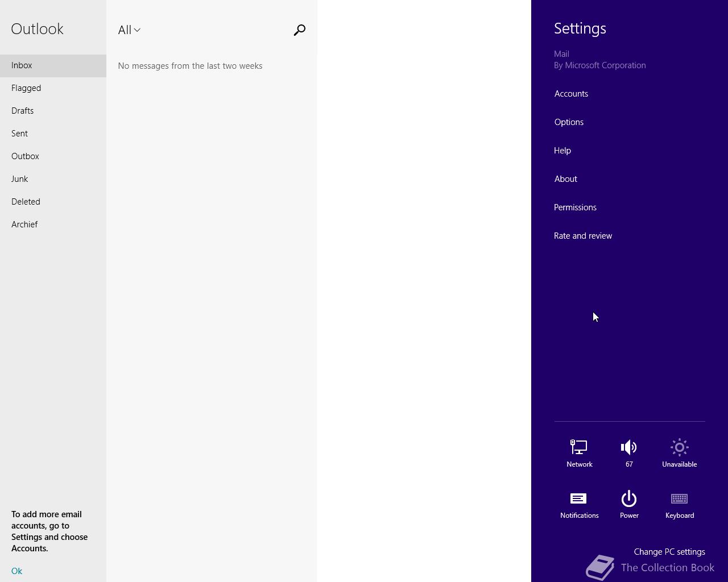Open the Flagged folder
Image resolution: width=728 pixels, height=582 pixels.
53,88
